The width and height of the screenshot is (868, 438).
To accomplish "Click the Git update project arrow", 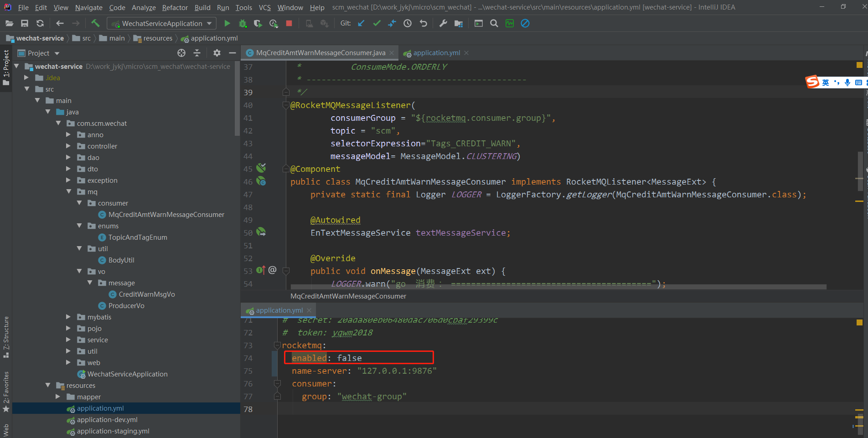I will 361,23.
